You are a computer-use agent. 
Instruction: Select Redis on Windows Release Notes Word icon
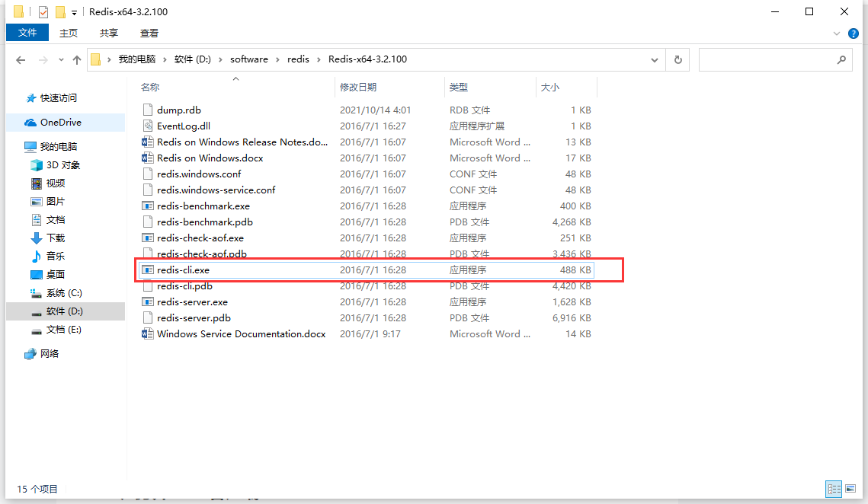(147, 142)
